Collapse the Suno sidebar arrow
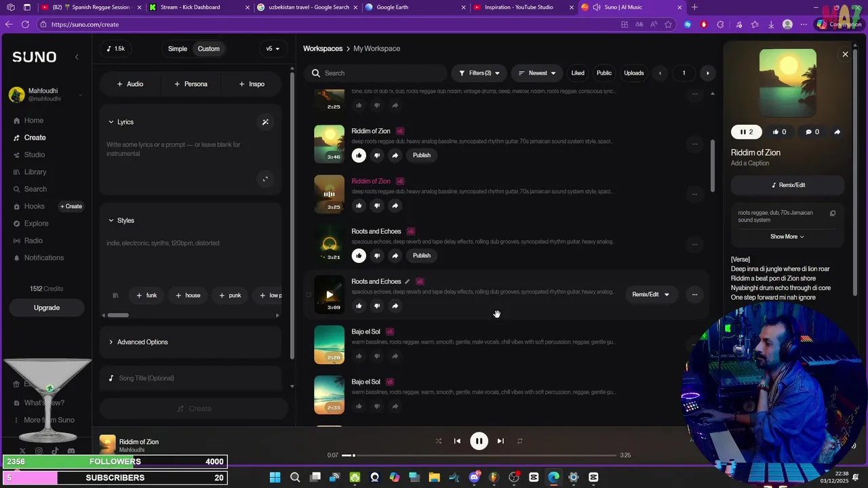Viewport: 868px width, 488px height. (77, 57)
